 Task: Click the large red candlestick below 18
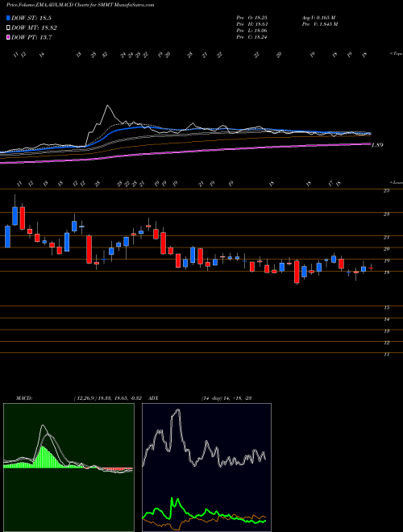click(297, 272)
